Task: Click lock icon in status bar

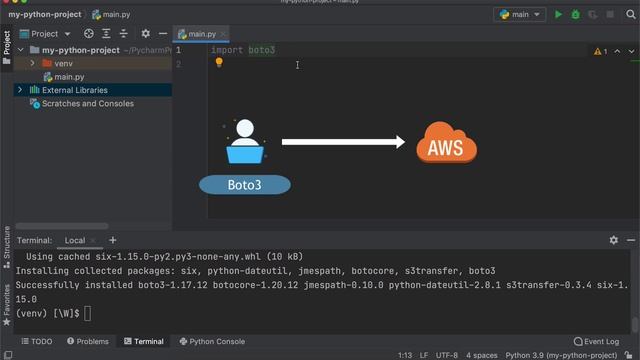Action: click(629, 355)
